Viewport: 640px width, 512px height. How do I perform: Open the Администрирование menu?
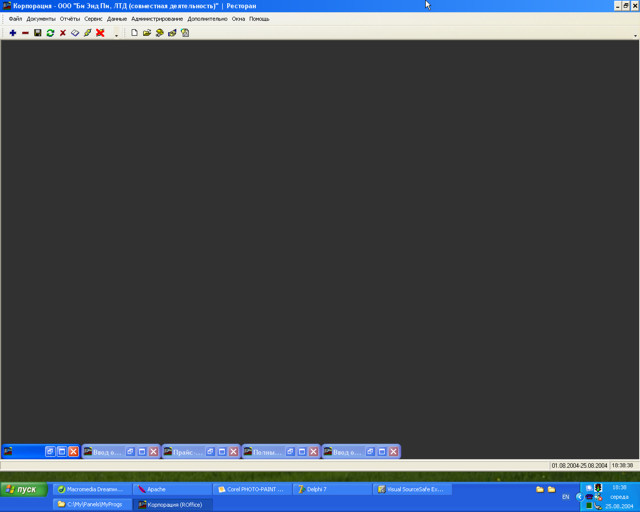(x=157, y=19)
